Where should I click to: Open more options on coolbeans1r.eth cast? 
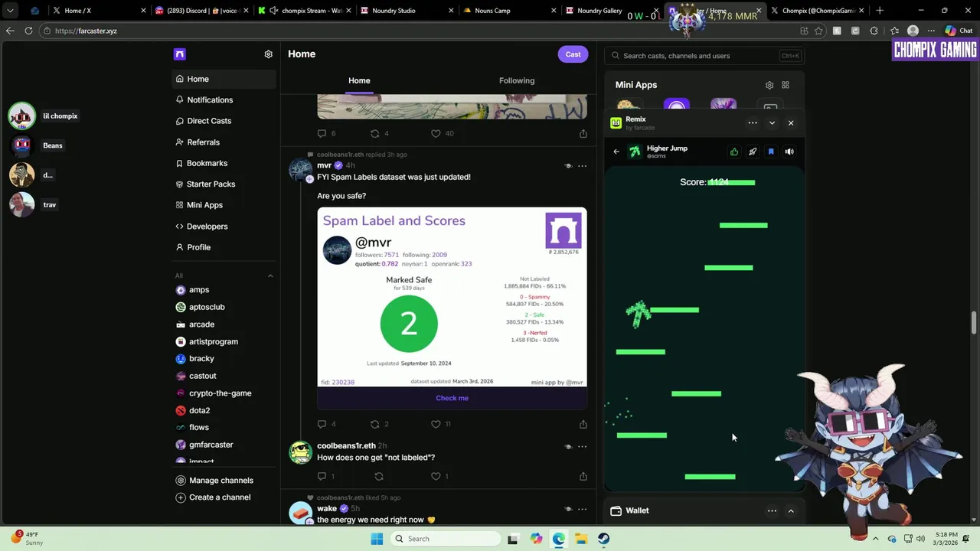pos(582,446)
